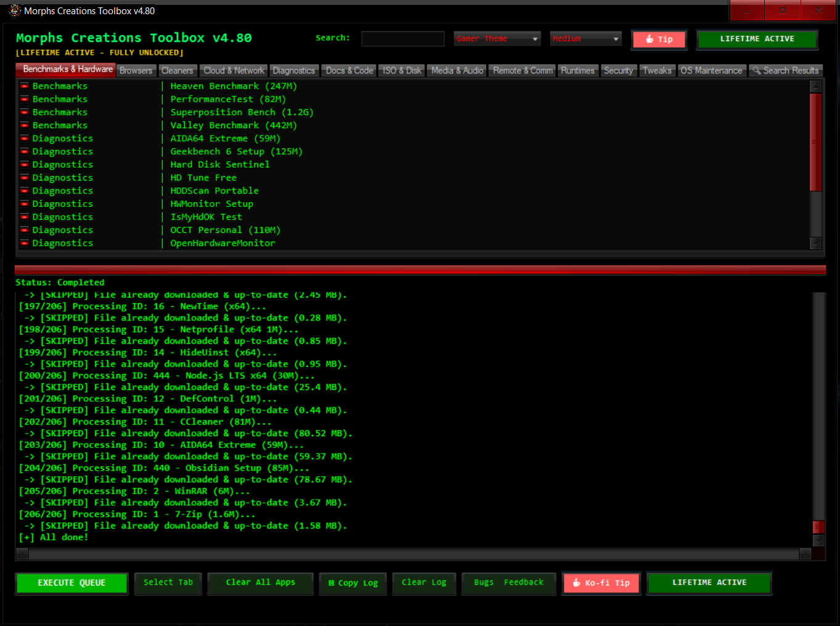This screenshot has height=626, width=840.
Task: Click the red icon beside HD Tune Free
Action: pyautogui.click(x=25, y=177)
